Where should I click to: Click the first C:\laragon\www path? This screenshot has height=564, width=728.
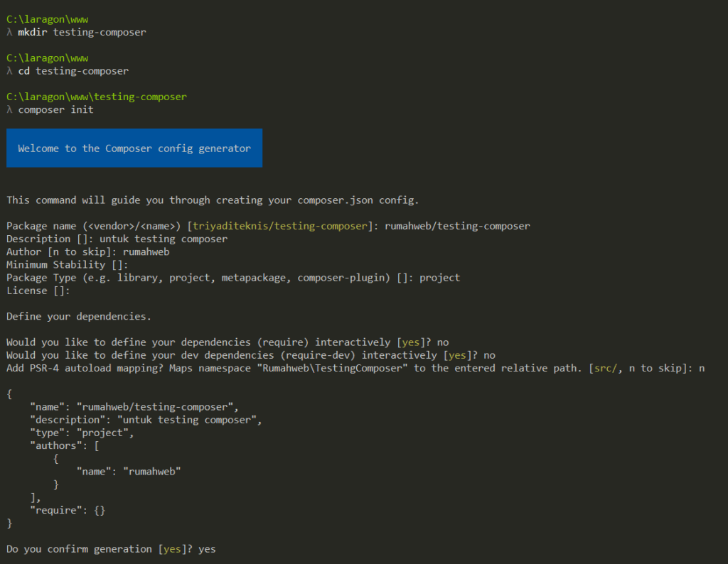click(x=46, y=19)
